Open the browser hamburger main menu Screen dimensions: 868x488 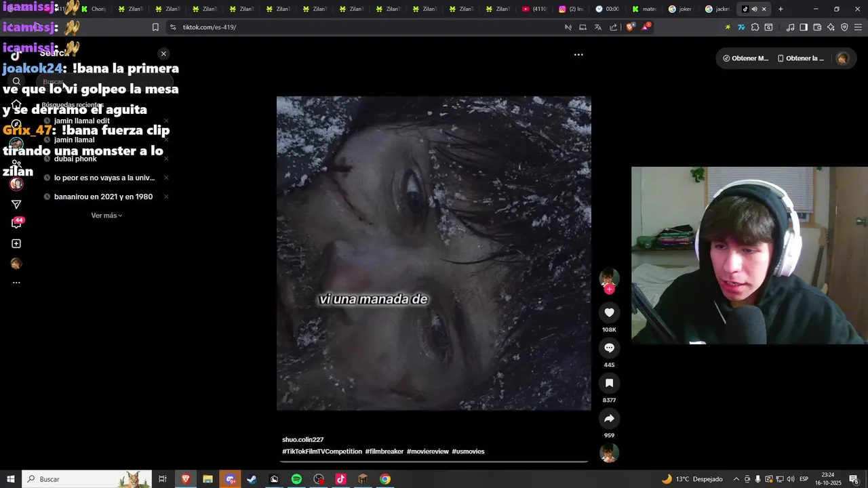(858, 27)
